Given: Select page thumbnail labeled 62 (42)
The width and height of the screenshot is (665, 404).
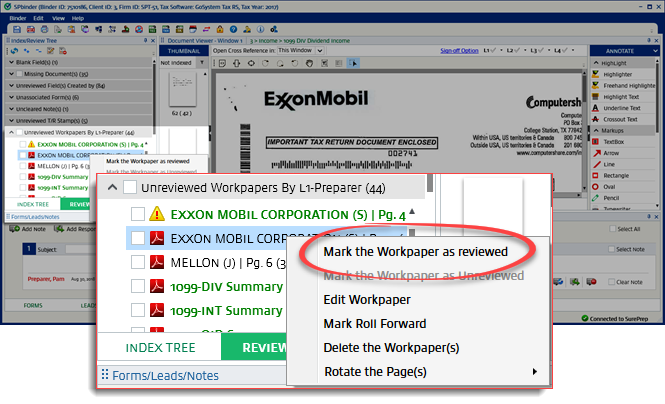Looking at the screenshot, I should [x=182, y=89].
